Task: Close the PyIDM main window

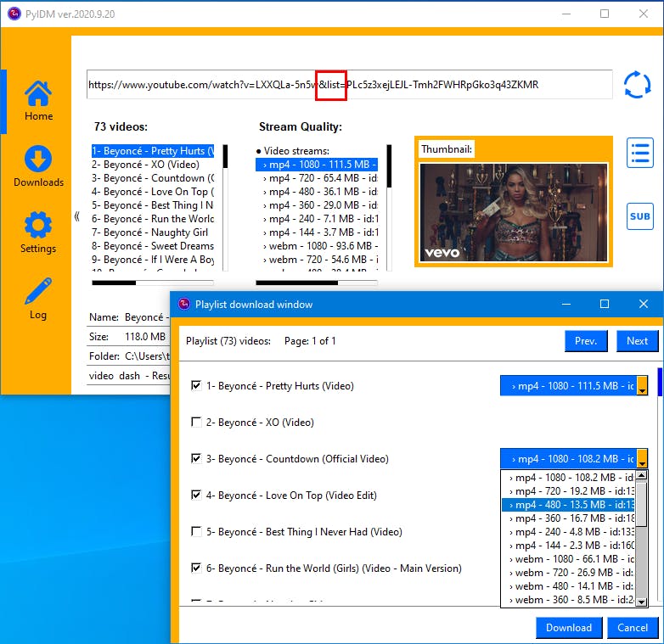Action: (x=644, y=14)
